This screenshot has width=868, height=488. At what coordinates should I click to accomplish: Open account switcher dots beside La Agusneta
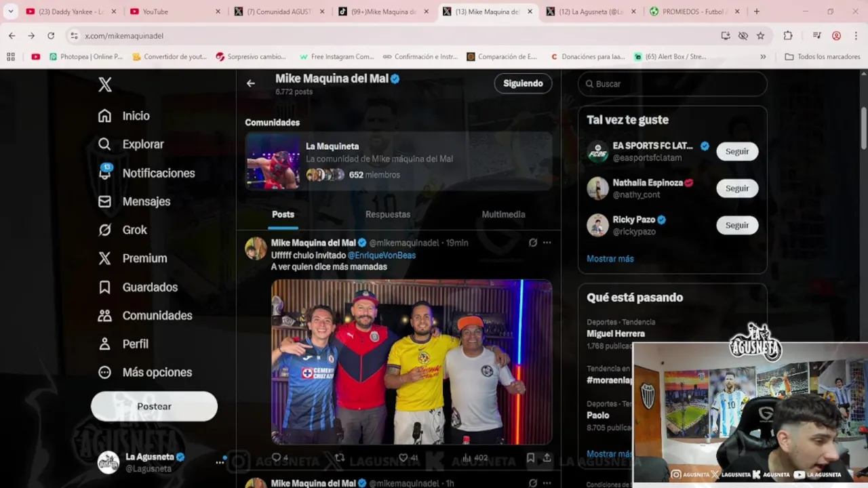220,462
